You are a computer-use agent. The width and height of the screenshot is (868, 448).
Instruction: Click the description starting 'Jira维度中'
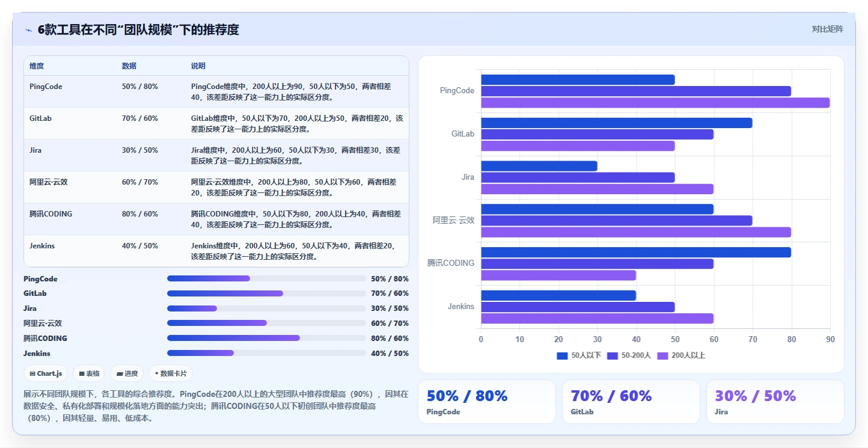(296, 156)
